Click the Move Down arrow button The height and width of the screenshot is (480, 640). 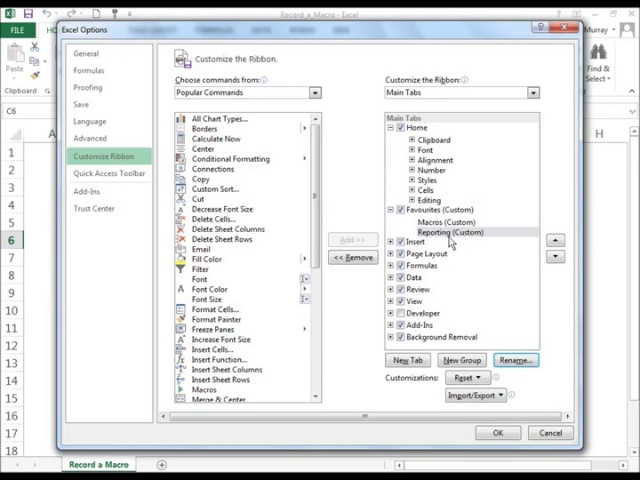(556, 256)
